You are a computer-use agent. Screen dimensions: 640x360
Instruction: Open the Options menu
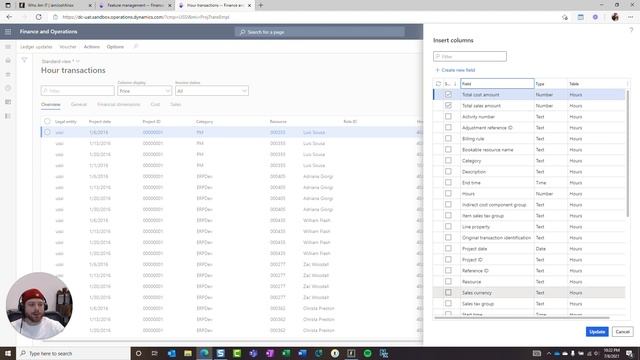(115, 47)
